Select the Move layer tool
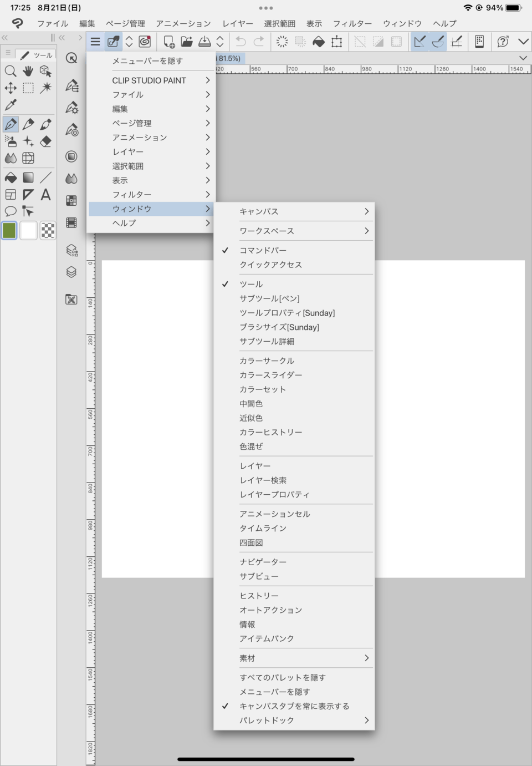The width and height of the screenshot is (532, 766). coord(11,88)
